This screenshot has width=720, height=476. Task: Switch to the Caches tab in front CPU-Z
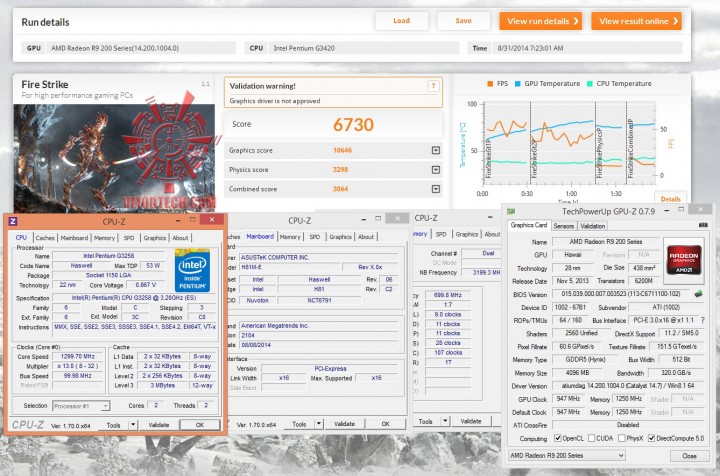pyautogui.click(x=45, y=238)
